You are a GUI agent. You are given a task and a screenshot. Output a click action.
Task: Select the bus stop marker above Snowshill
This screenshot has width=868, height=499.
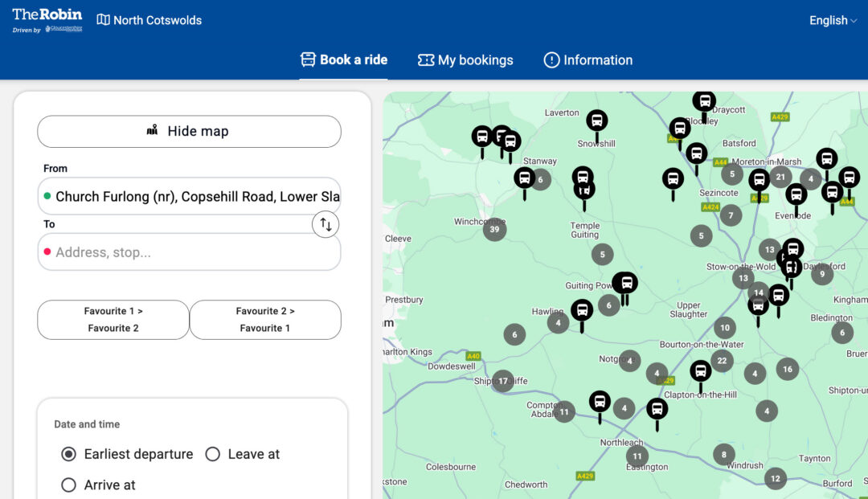point(596,121)
